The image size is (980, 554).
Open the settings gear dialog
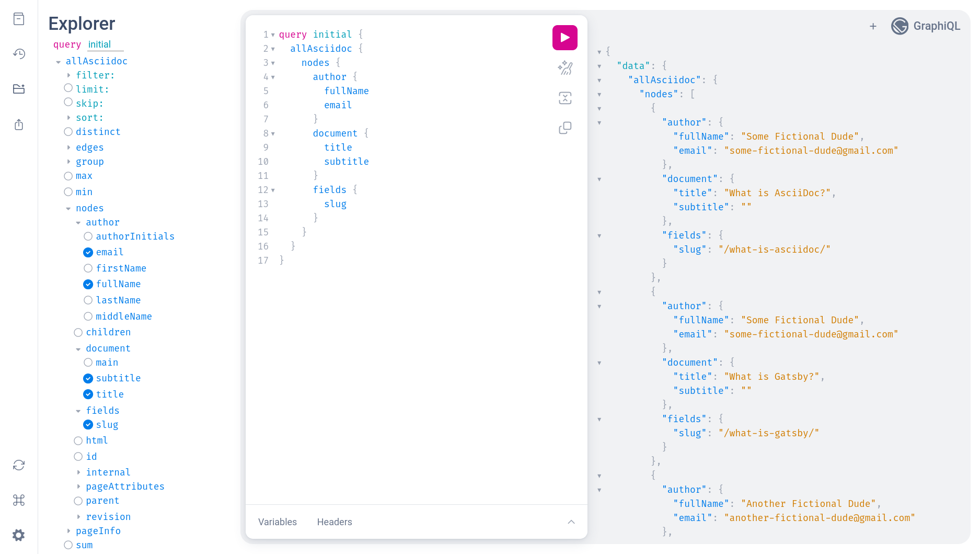click(x=19, y=535)
